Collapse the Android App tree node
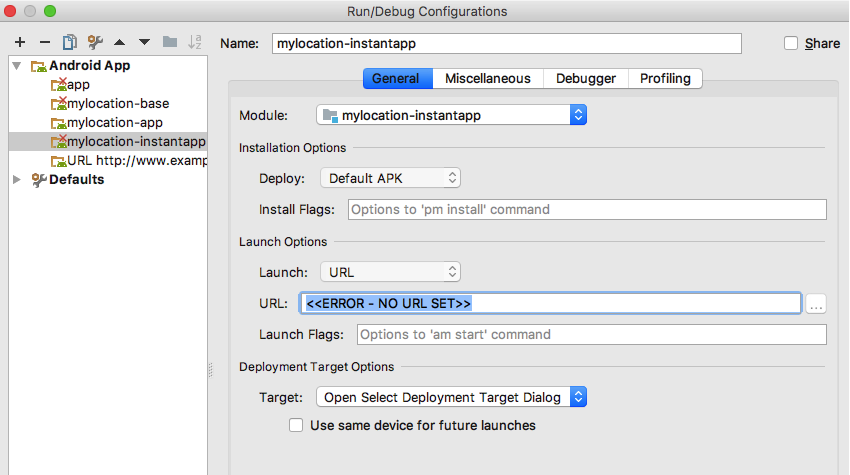 17,66
